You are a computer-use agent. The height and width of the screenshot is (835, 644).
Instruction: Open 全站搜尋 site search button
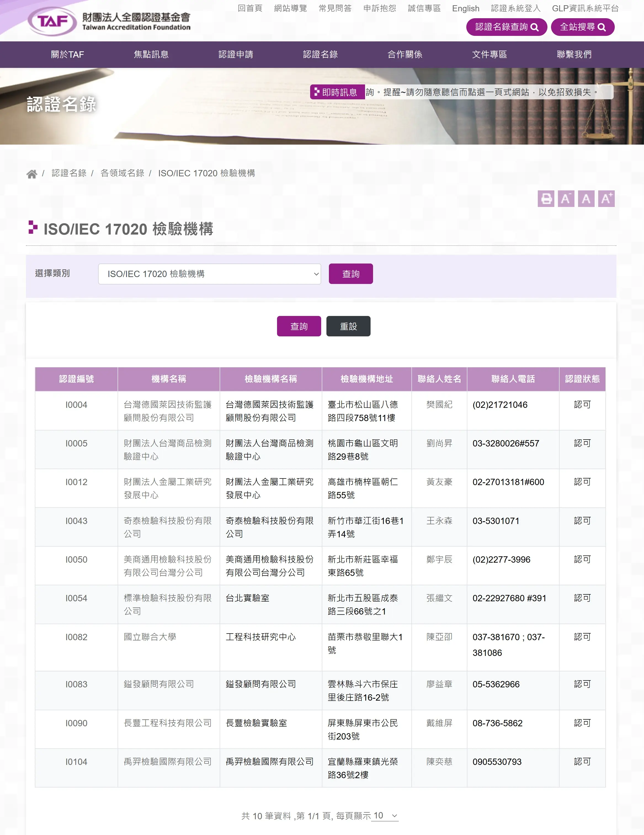(x=582, y=27)
